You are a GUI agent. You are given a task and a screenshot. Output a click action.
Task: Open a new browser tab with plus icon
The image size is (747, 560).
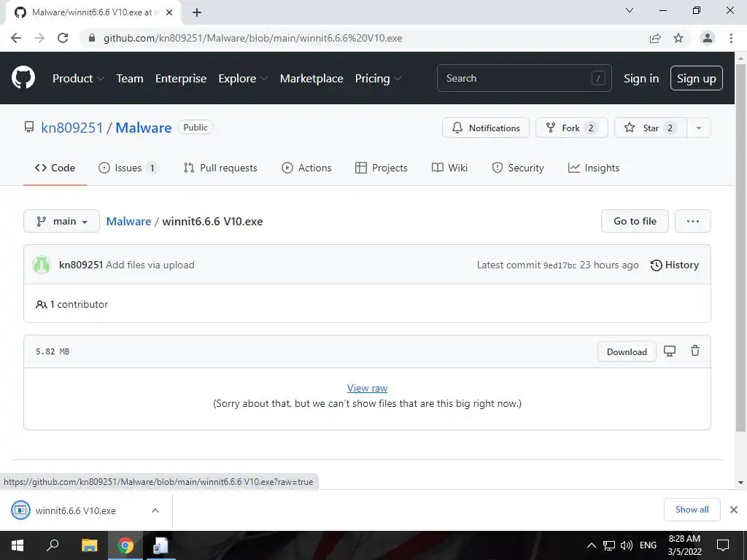click(x=197, y=12)
